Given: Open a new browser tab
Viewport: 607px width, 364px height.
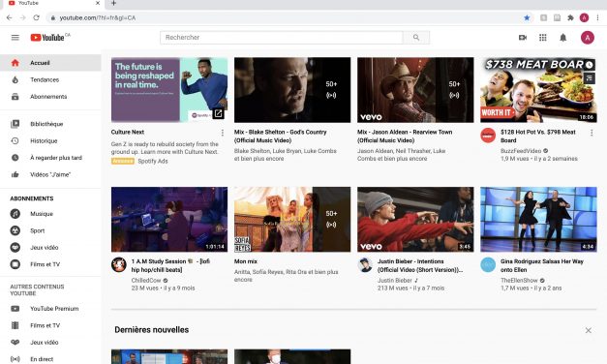Looking at the screenshot, I should point(113,3).
